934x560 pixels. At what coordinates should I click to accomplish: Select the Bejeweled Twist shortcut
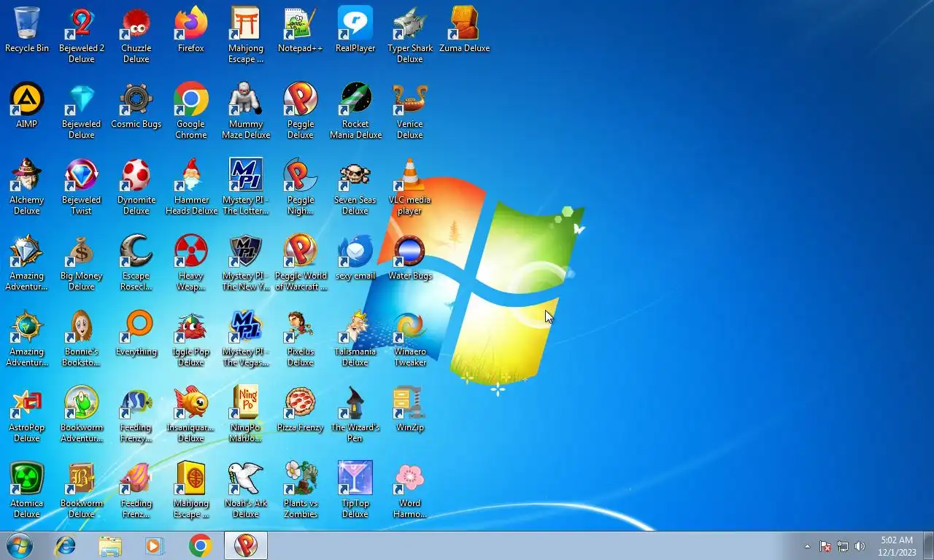coord(82,187)
